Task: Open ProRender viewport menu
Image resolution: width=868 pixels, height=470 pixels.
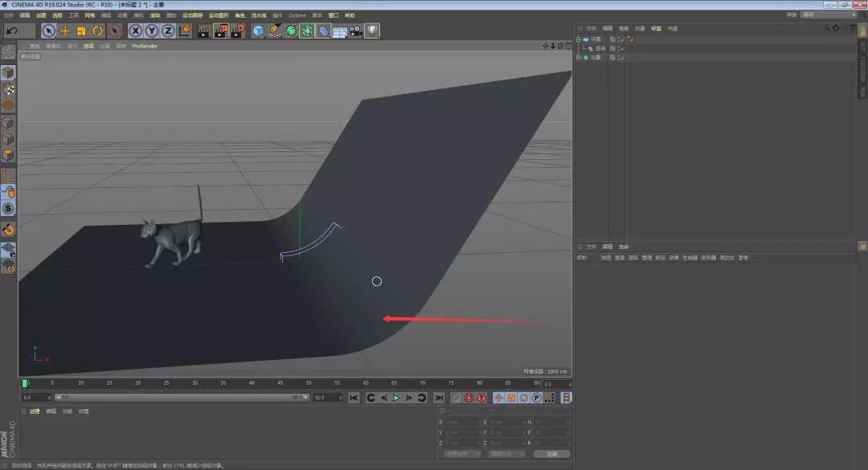Action: pos(145,46)
